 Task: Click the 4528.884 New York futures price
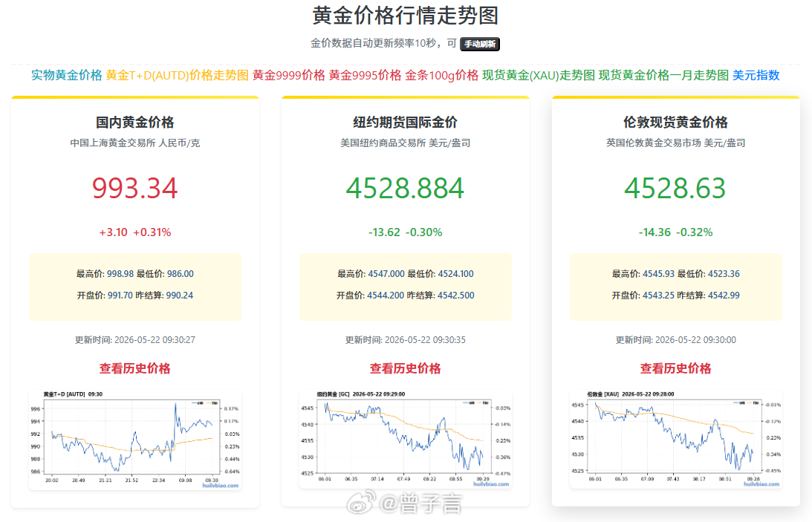coord(405,188)
